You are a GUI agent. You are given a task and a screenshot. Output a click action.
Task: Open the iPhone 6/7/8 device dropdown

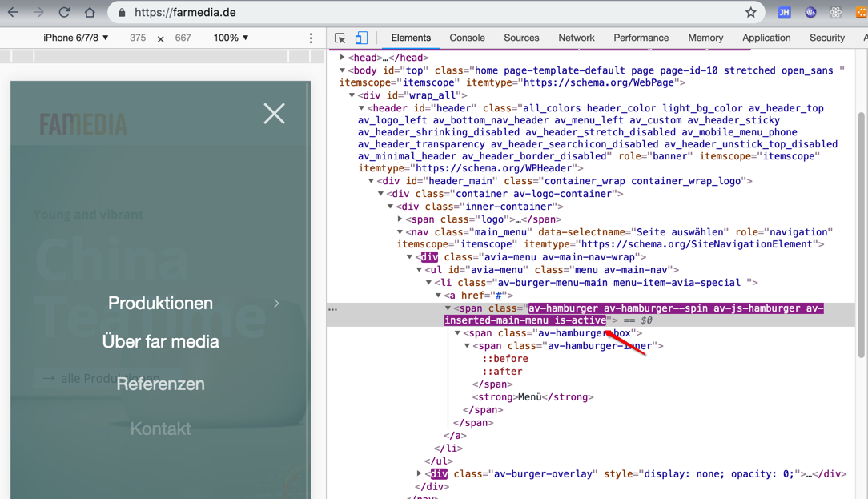coord(76,38)
